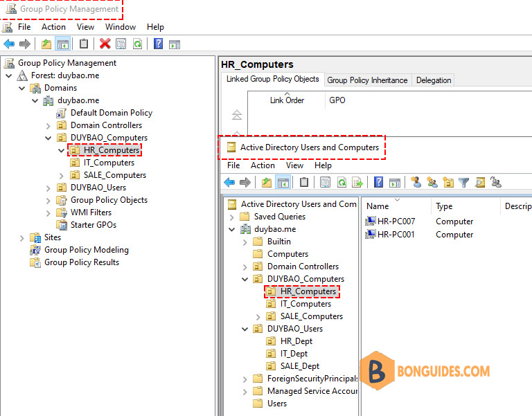
Task: Expand Domain Controllers in Group Policy Management tree
Action: [x=48, y=126]
